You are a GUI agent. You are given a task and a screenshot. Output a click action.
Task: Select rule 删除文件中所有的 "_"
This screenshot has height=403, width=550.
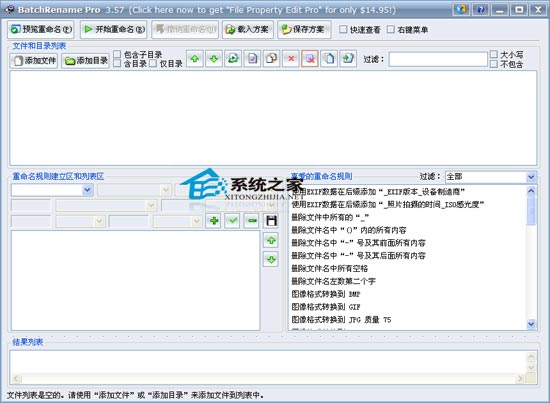pos(330,217)
